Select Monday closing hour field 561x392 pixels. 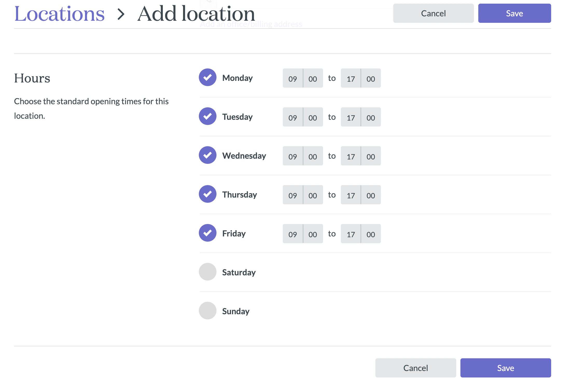(x=350, y=78)
